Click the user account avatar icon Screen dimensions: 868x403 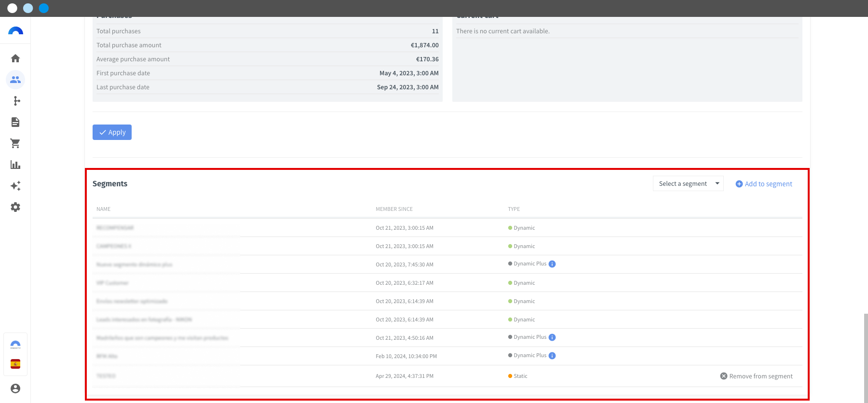pyautogui.click(x=15, y=389)
